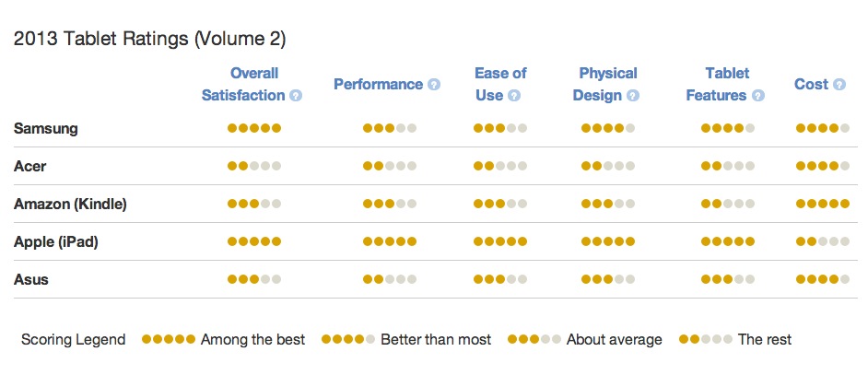
Task: Click help icon beside Physical Design
Action: (633, 95)
